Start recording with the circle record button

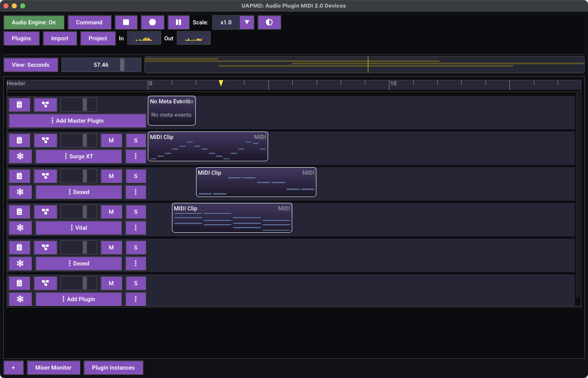(152, 22)
